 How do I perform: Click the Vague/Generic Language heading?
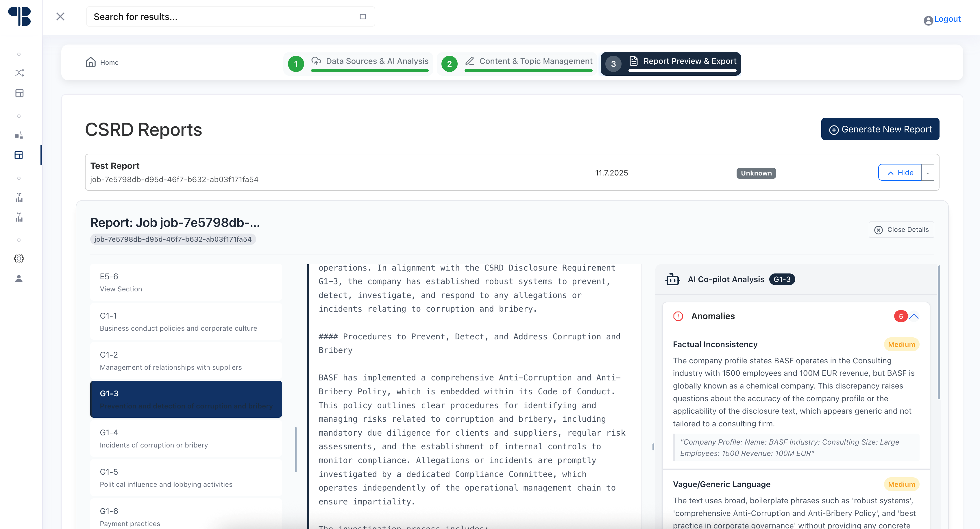point(721,484)
